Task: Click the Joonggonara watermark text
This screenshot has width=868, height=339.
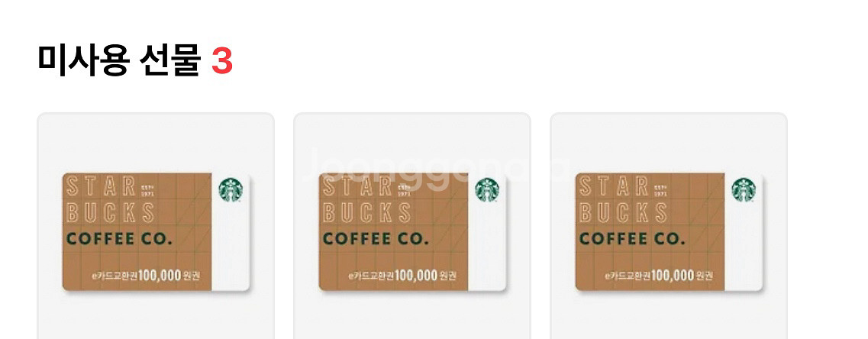Action: pos(437,165)
